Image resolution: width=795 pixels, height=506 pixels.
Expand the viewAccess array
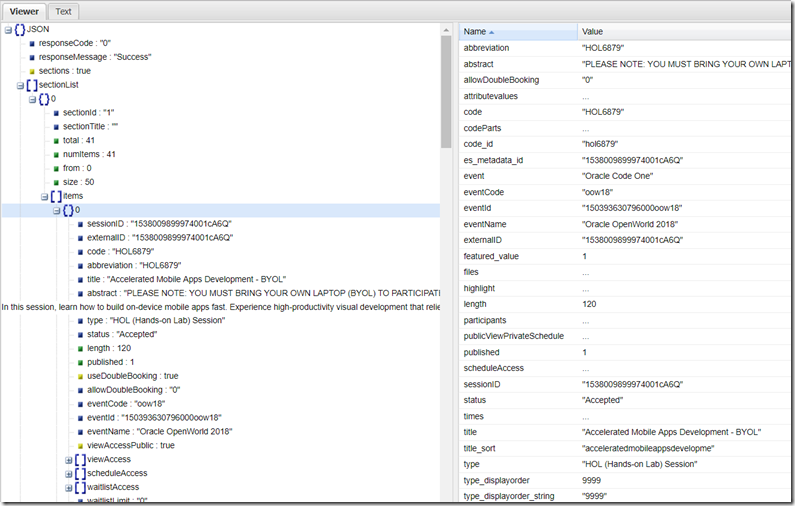click(68, 460)
